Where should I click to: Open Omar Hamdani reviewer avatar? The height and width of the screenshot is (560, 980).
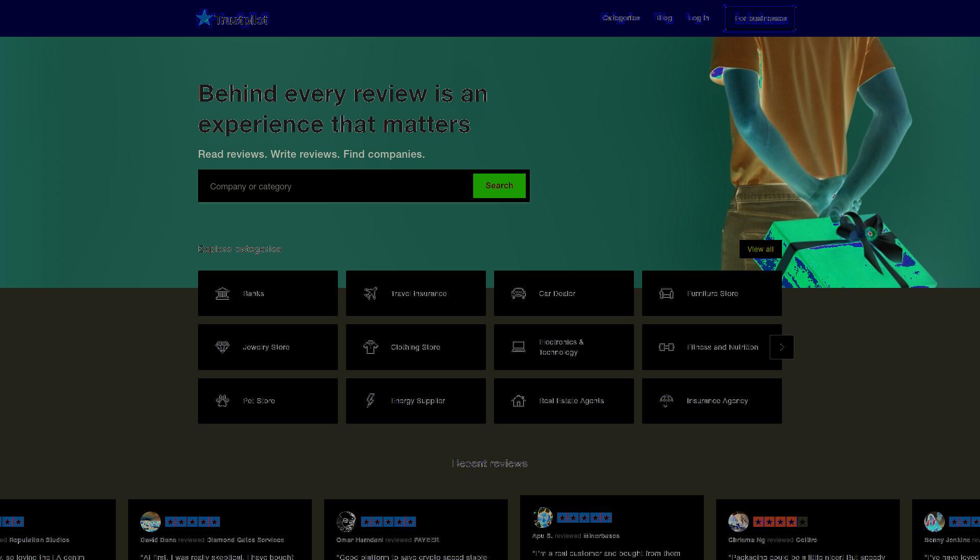pos(347,522)
